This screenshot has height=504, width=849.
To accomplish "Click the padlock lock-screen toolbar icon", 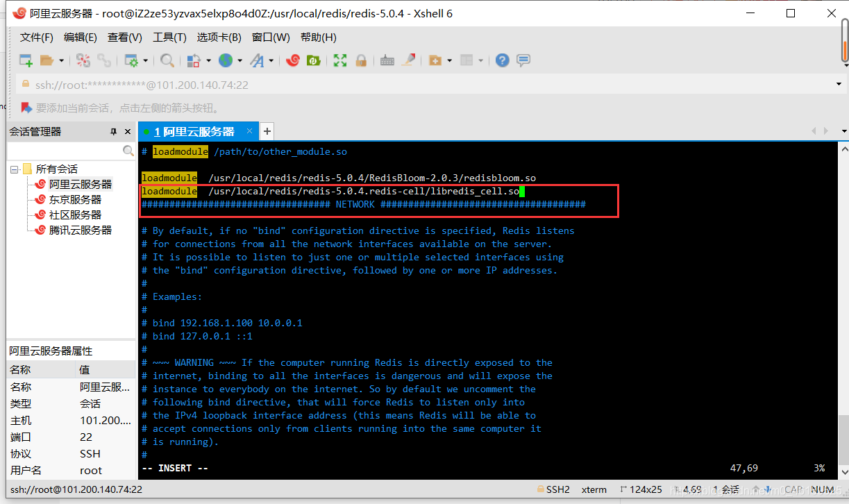I will [361, 60].
